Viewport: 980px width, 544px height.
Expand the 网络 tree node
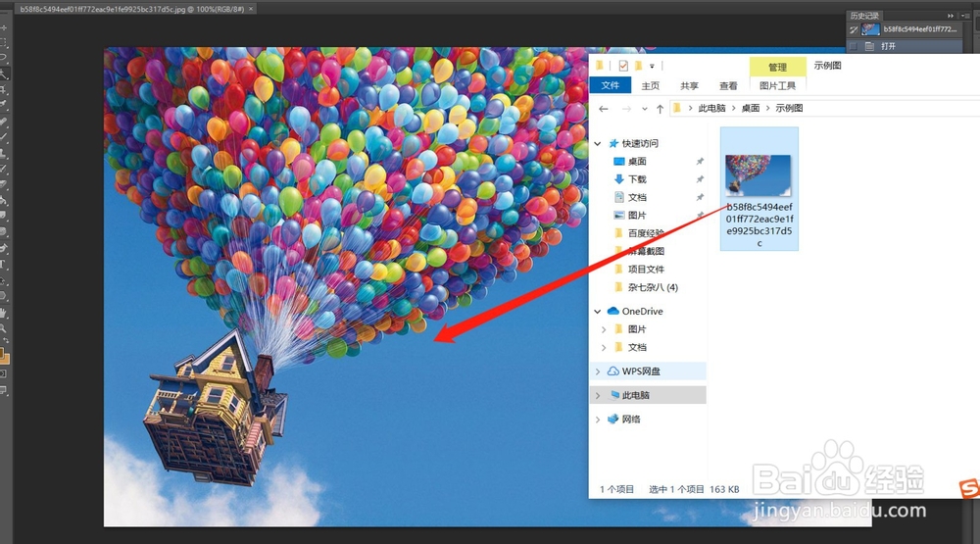(x=598, y=419)
